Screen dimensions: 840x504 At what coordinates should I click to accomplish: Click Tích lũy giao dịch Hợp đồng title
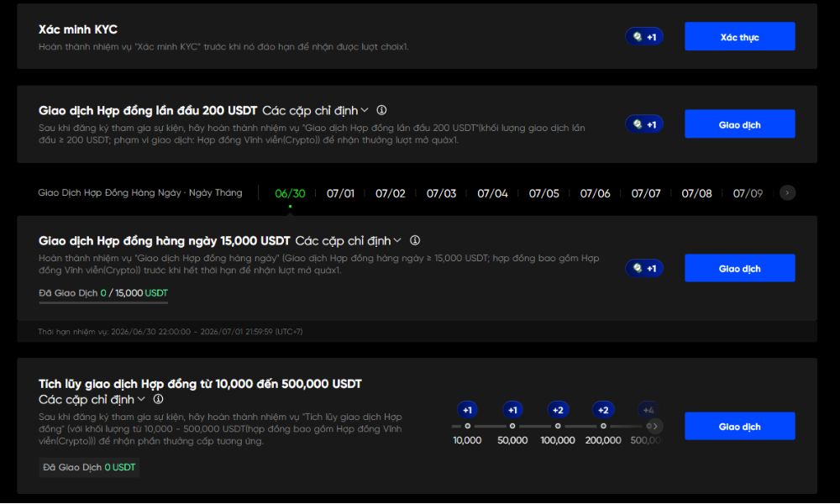coord(200,384)
